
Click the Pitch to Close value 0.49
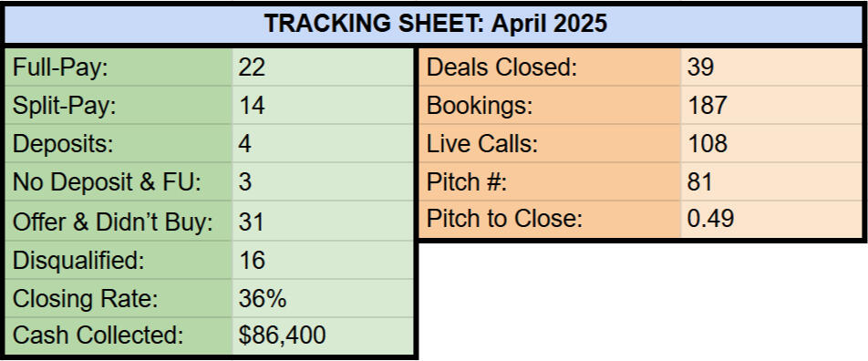[772, 220]
